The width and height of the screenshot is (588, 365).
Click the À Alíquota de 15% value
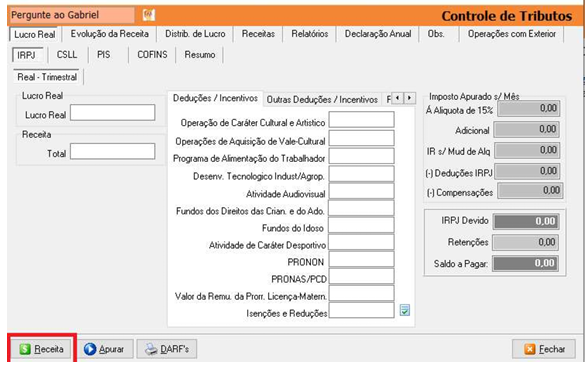point(529,109)
